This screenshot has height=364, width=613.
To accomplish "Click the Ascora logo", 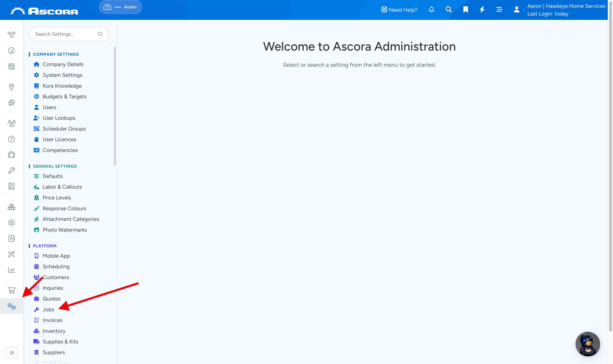I will [44, 11].
